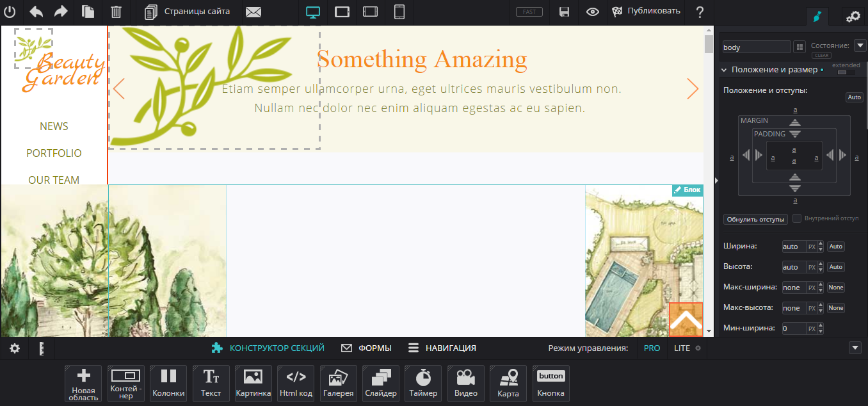Click the trash delete icon
The image size is (868, 406).
116,12
